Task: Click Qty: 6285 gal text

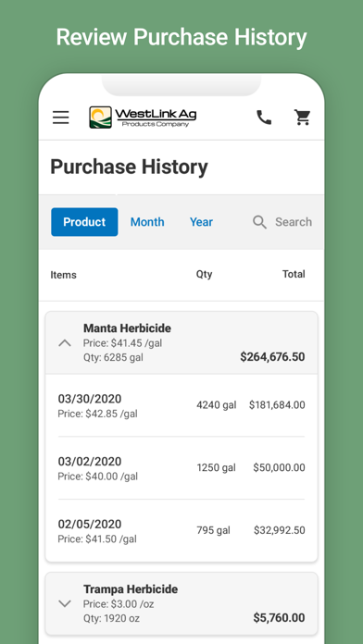Action: (113, 357)
